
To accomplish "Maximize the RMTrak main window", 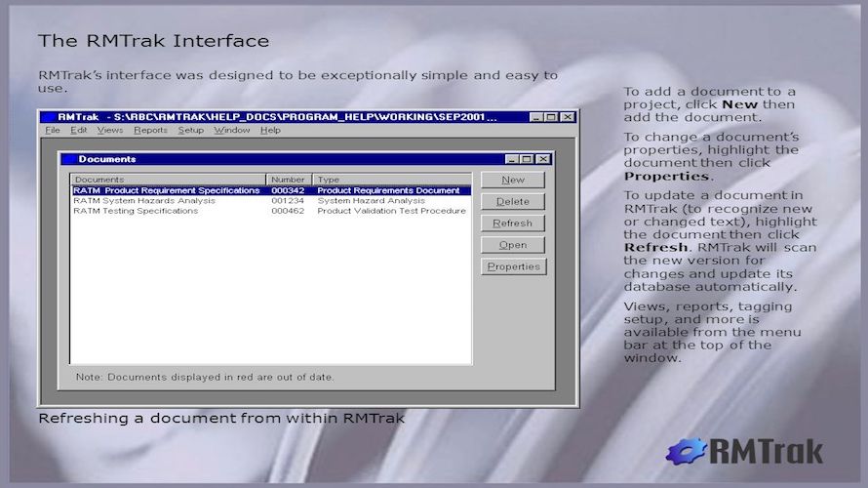I will [551, 117].
